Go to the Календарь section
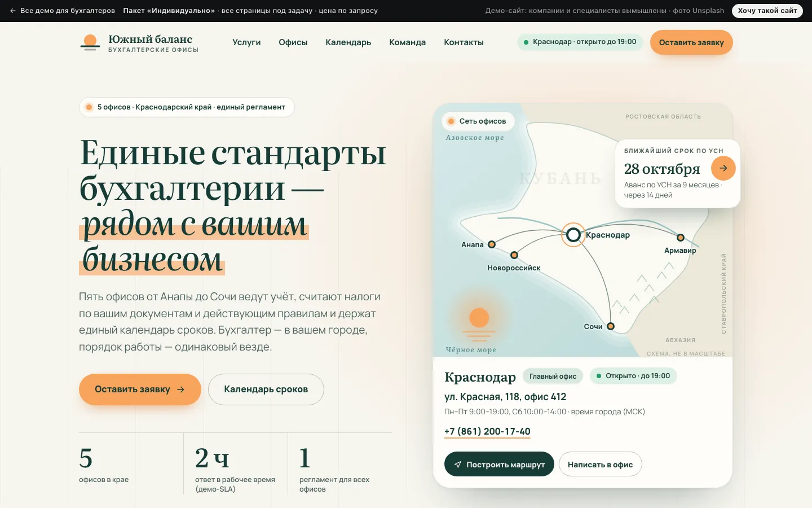This screenshot has width=812, height=508. click(348, 42)
